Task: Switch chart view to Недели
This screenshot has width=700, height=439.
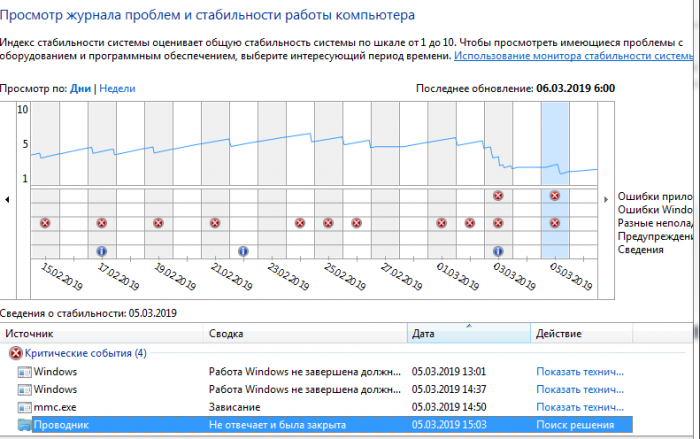Action: pyautogui.click(x=117, y=89)
